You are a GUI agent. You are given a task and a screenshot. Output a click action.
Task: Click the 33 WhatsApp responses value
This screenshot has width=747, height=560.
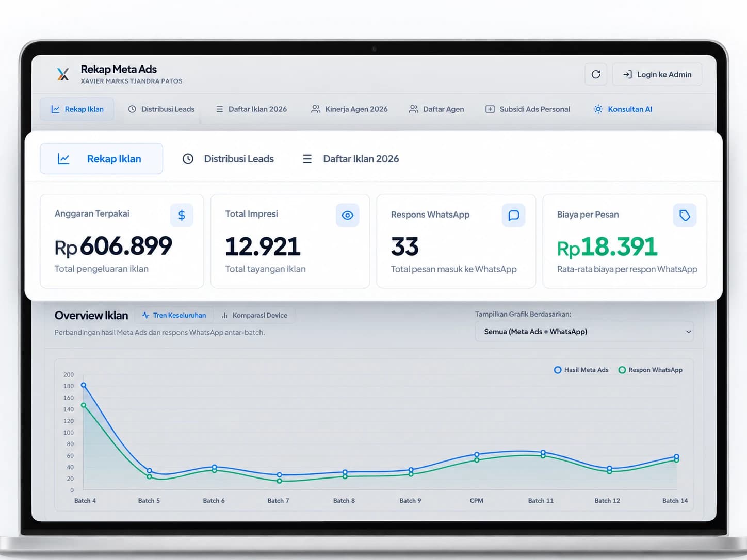[x=405, y=246]
